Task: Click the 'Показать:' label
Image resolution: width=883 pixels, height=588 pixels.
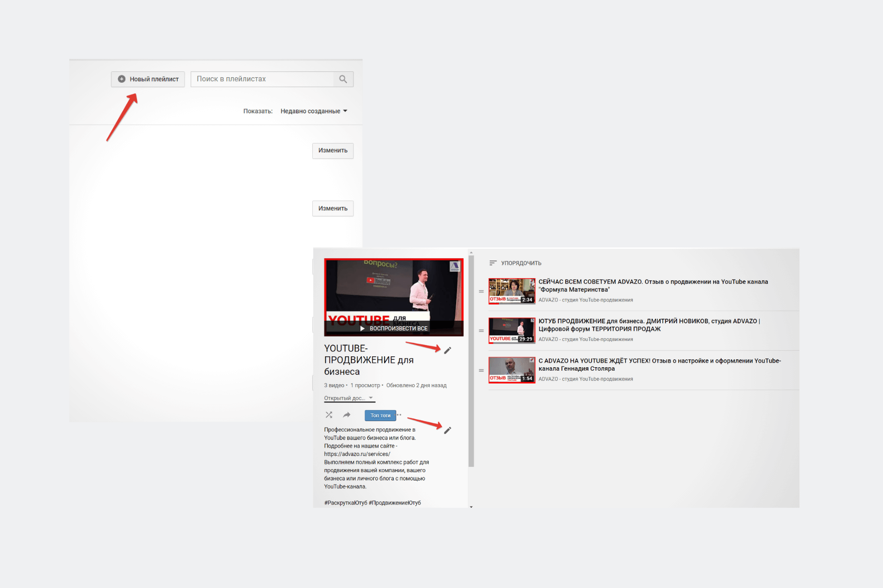Action: click(x=258, y=111)
